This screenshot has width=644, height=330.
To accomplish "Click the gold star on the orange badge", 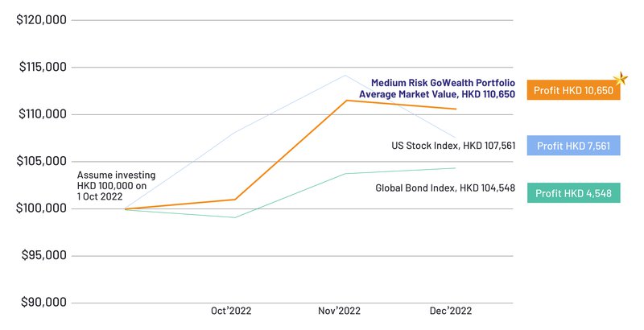I will tap(621, 78).
